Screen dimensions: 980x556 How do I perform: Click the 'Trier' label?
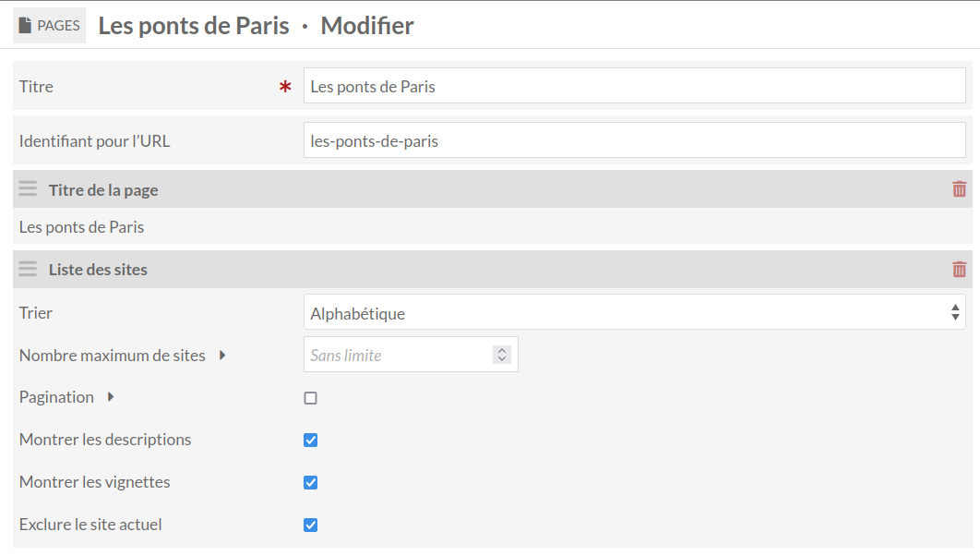pyautogui.click(x=36, y=313)
